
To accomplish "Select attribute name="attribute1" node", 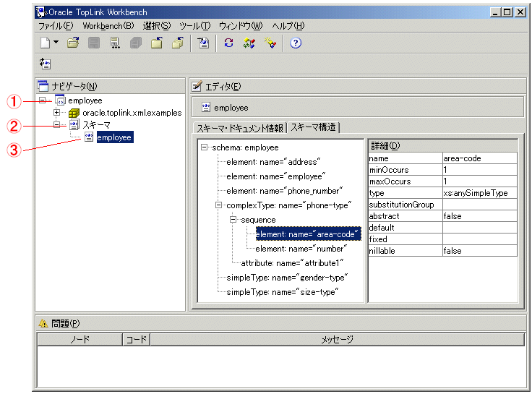I will (292, 263).
